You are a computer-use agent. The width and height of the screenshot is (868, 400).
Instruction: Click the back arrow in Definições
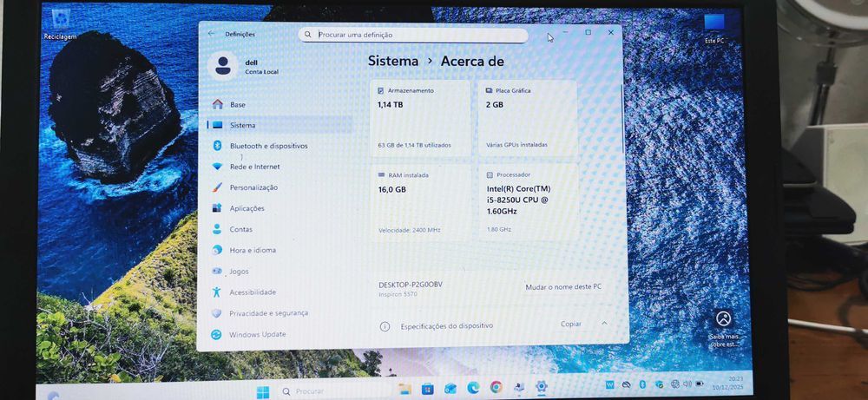(211, 34)
